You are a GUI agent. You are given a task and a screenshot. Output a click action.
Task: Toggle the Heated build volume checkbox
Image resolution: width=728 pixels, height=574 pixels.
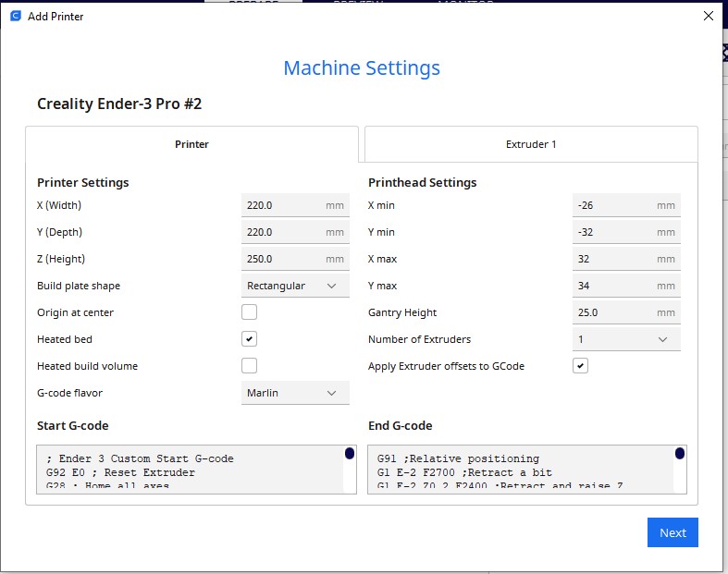(249, 366)
